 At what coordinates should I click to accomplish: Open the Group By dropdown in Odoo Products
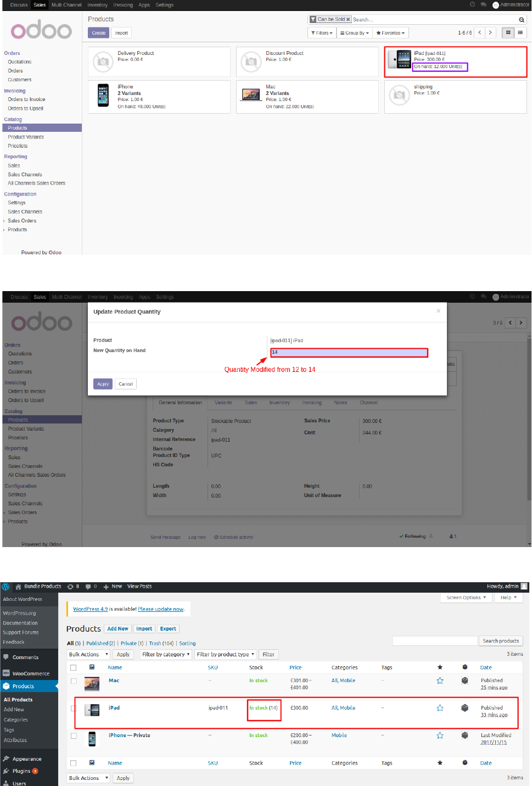coord(355,33)
